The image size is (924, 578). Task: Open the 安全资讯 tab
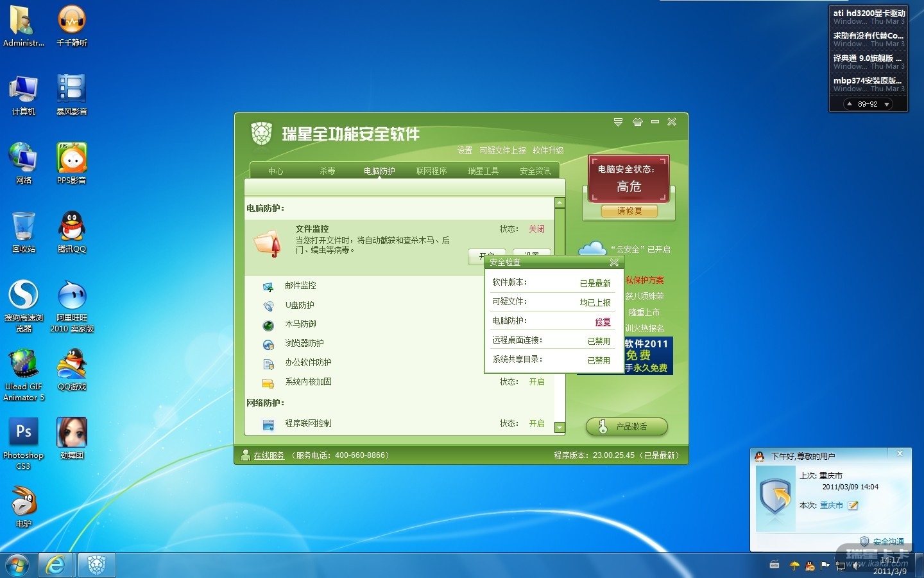coord(535,171)
